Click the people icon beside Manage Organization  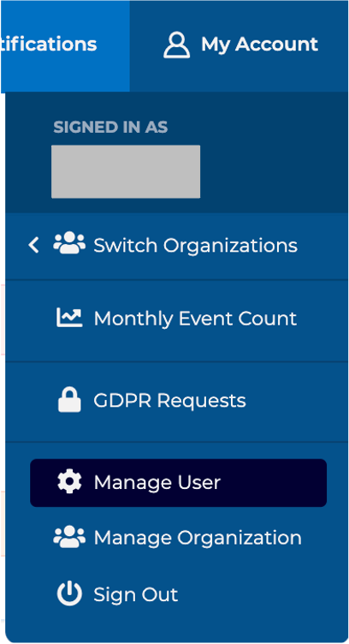[69, 537]
